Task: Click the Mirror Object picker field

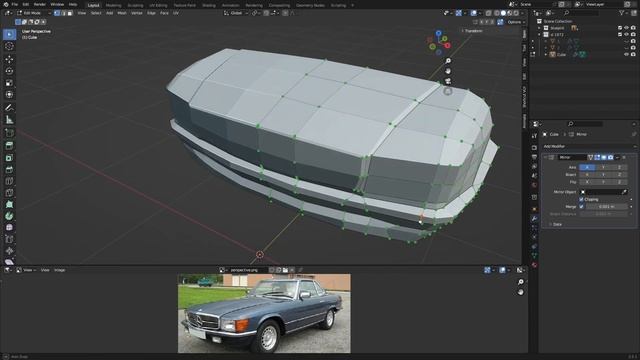Action: click(604, 192)
